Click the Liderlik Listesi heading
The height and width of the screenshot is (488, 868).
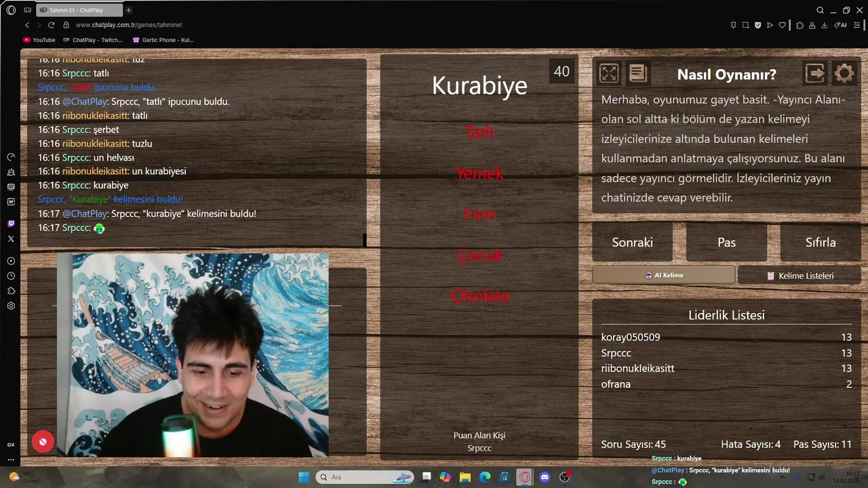(726, 315)
